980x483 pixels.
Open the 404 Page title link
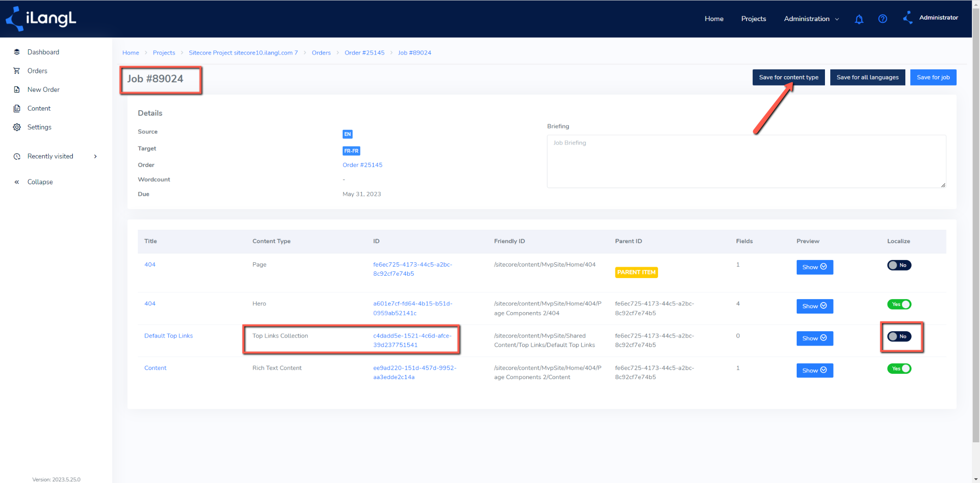150,265
